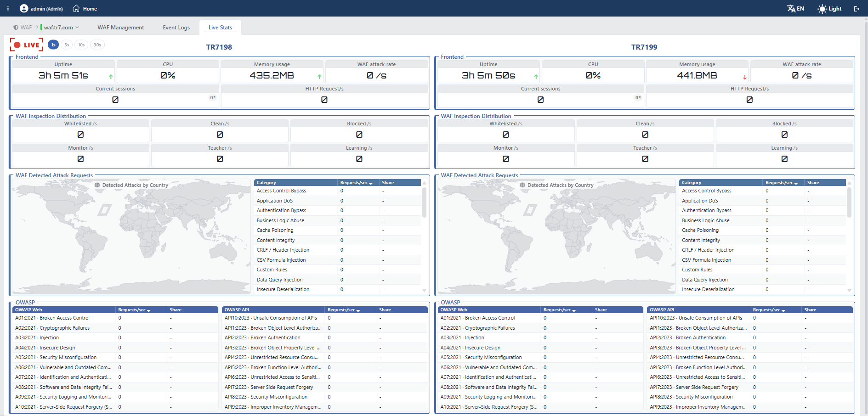Sort TR7198 OWASP Web by Requests/sec
The height and width of the screenshot is (416, 868).
point(134,310)
